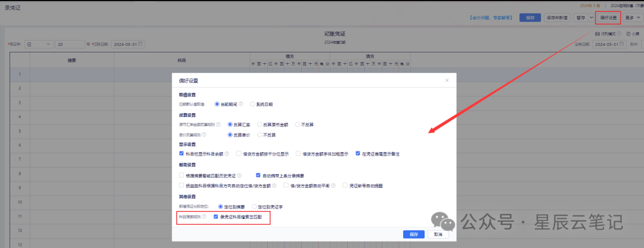This screenshot has height=248, width=644.
Task: Enable 借贷方金额按千分位显示 checkbox
Action: [x=238, y=154]
